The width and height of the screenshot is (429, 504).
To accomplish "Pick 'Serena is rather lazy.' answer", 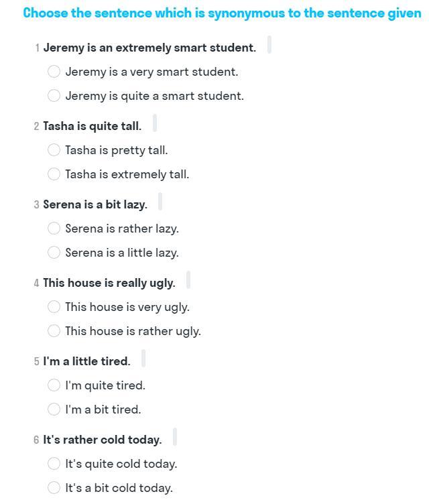I will (54, 229).
